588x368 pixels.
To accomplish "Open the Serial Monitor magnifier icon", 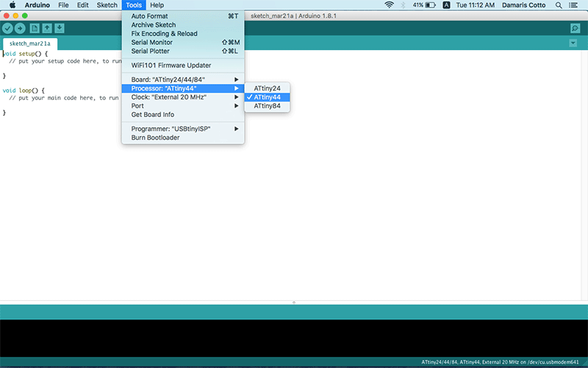I will click(x=575, y=28).
